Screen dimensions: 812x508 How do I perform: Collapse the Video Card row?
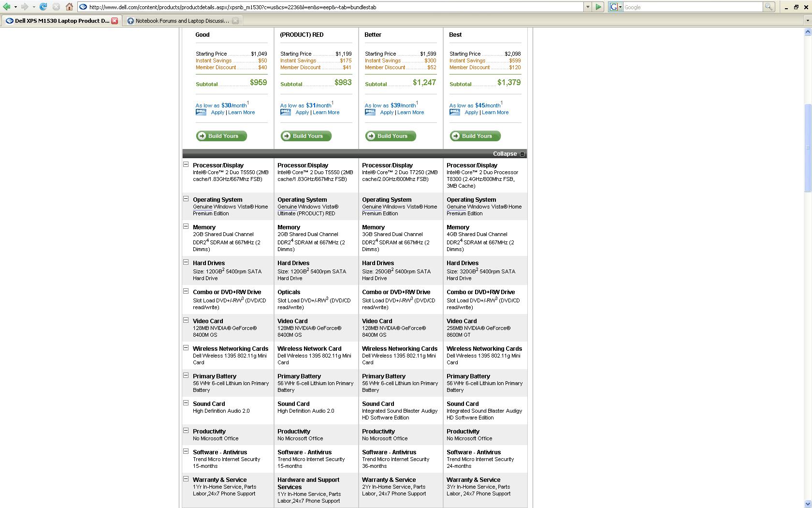click(186, 320)
